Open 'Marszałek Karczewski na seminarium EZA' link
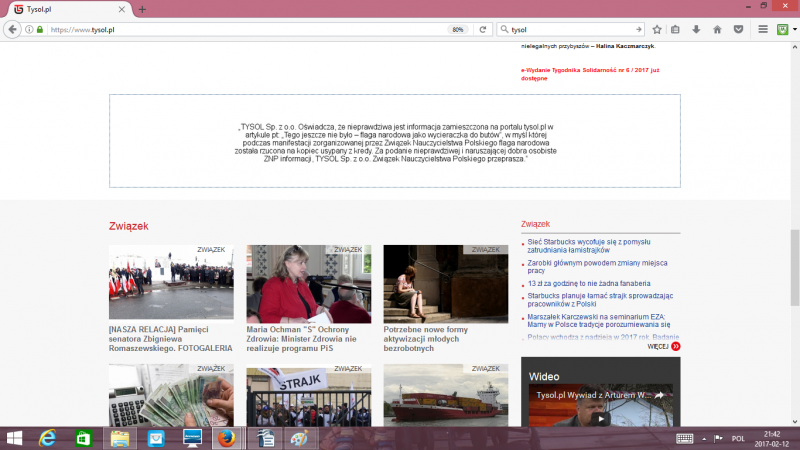This screenshot has height=450, width=800. pos(599,320)
